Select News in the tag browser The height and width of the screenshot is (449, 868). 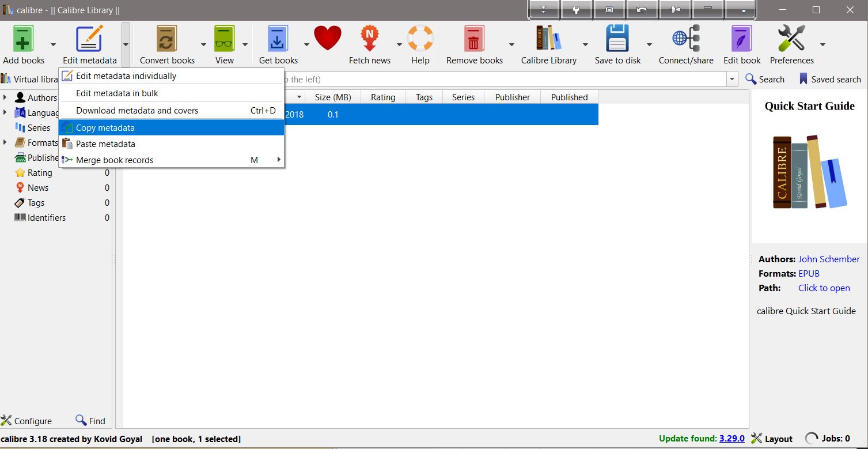click(x=38, y=188)
